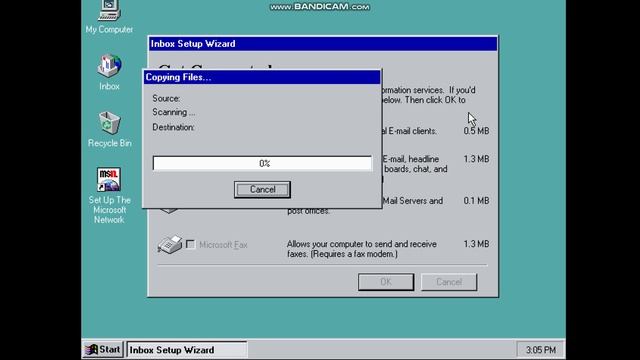640x360 pixels.
Task: Click the 1.3 MB value beside Microsoft Fax
Action: [476, 244]
